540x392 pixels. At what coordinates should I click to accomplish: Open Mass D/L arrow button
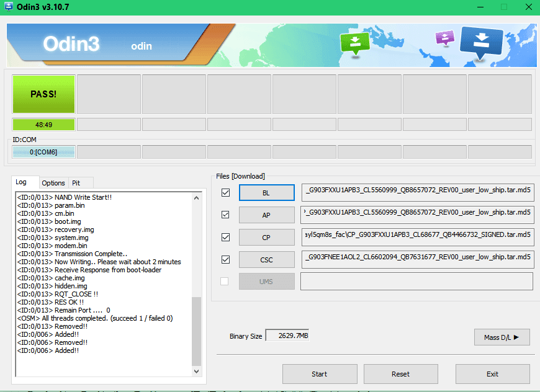(x=502, y=337)
